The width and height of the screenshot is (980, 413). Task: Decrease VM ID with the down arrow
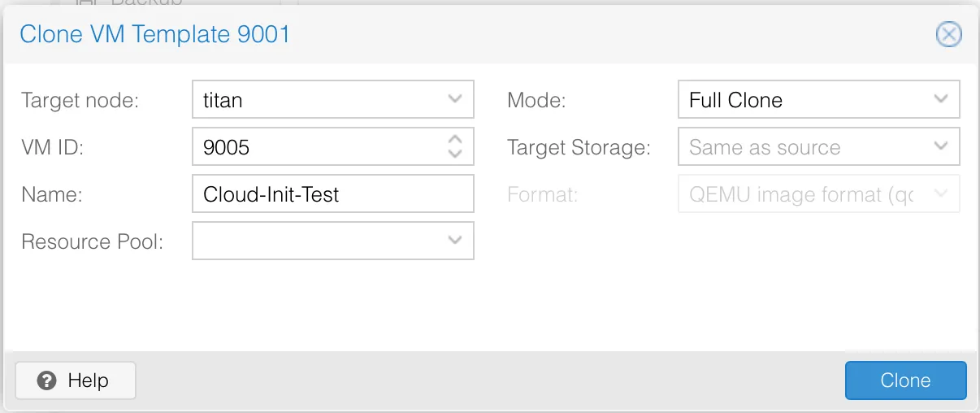tap(455, 154)
